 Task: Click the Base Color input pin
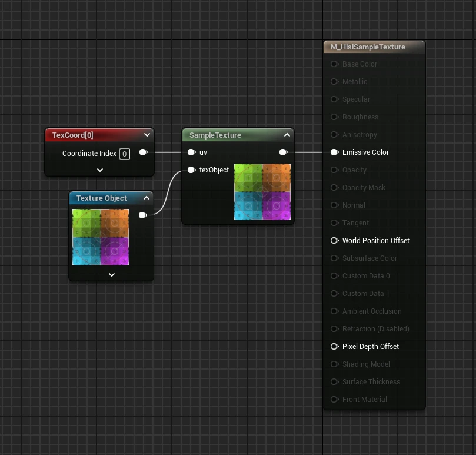tap(334, 64)
